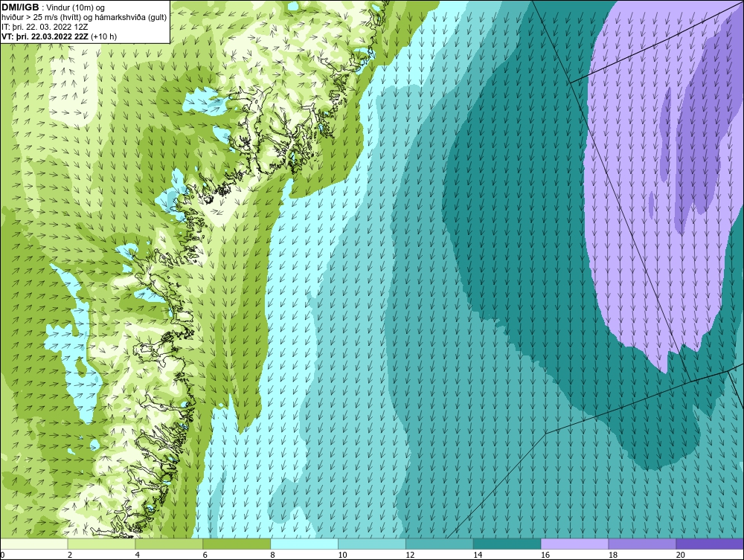Click the DMI/IGB title text
Viewport: 744px width, 560px height.
pos(20,7)
